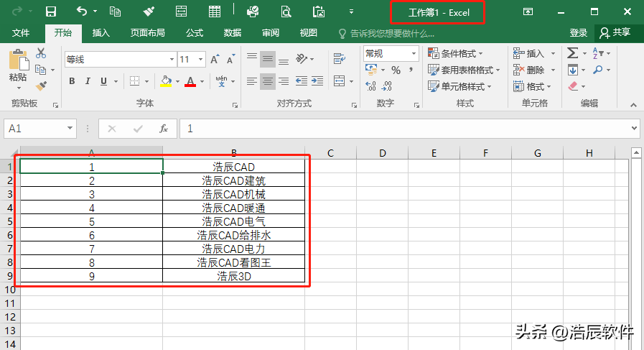
Task: Insert AutoSum with sigma icon
Action: tap(572, 53)
